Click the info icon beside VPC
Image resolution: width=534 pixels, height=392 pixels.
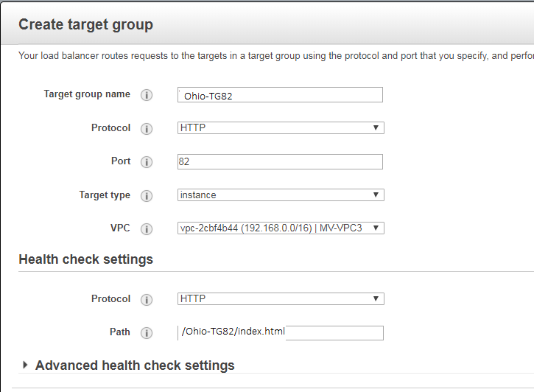[x=147, y=229]
